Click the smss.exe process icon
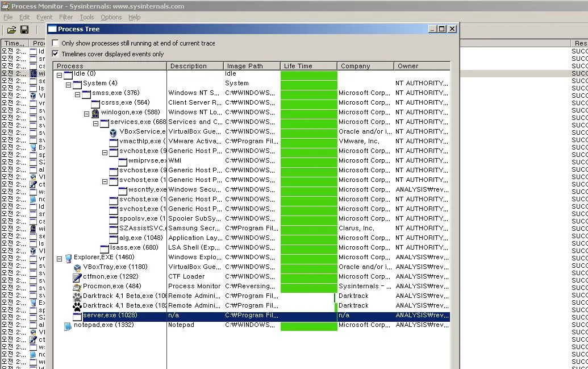The width and height of the screenshot is (588, 369). pos(86,93)
